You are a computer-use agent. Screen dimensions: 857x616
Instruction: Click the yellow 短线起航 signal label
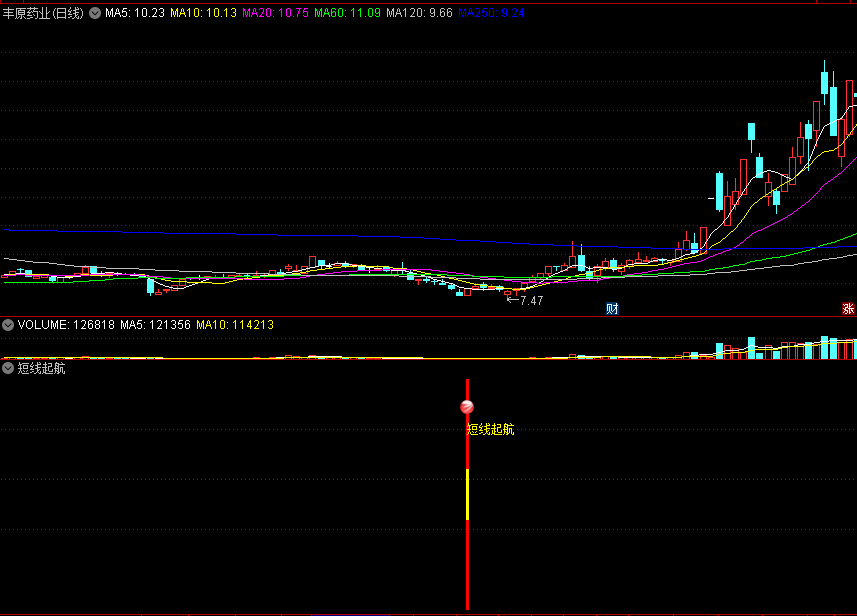point(490,430)
